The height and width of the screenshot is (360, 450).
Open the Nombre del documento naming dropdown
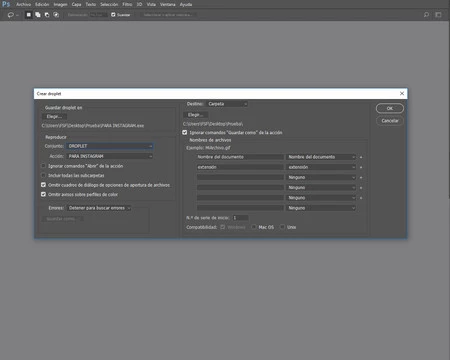coord(321,157)
